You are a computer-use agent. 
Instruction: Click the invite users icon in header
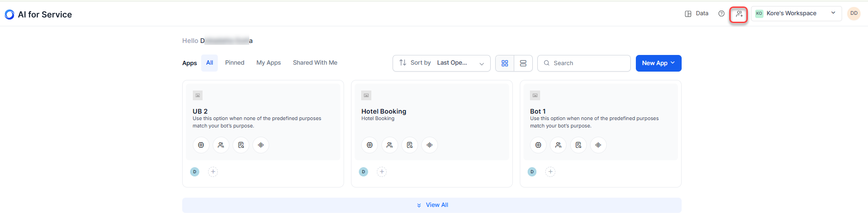[x=739, y=14]
